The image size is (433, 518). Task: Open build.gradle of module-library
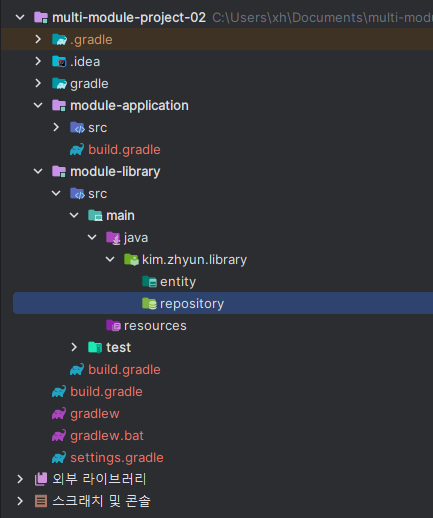click(x=124, y=370)
